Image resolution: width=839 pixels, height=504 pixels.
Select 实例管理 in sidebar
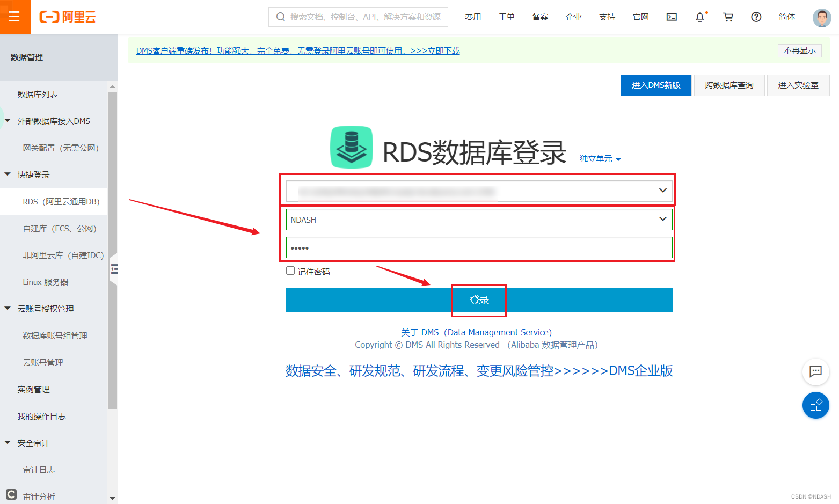coord(33,389)
